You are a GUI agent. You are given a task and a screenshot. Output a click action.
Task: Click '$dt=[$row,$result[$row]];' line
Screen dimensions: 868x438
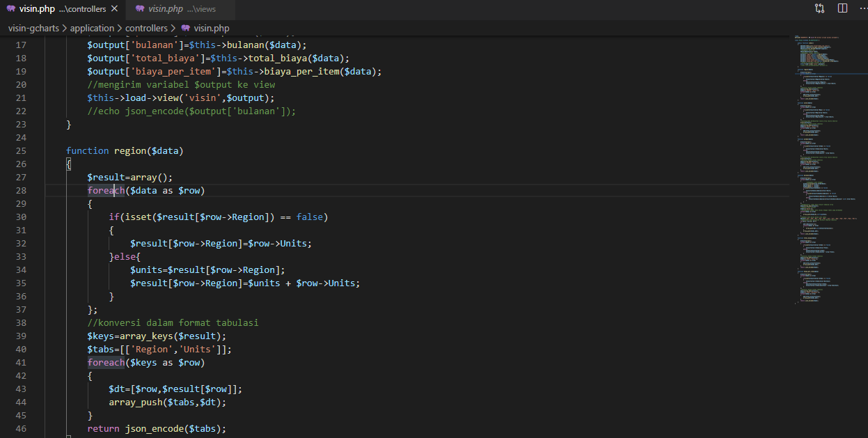click(x=175, y=389)
